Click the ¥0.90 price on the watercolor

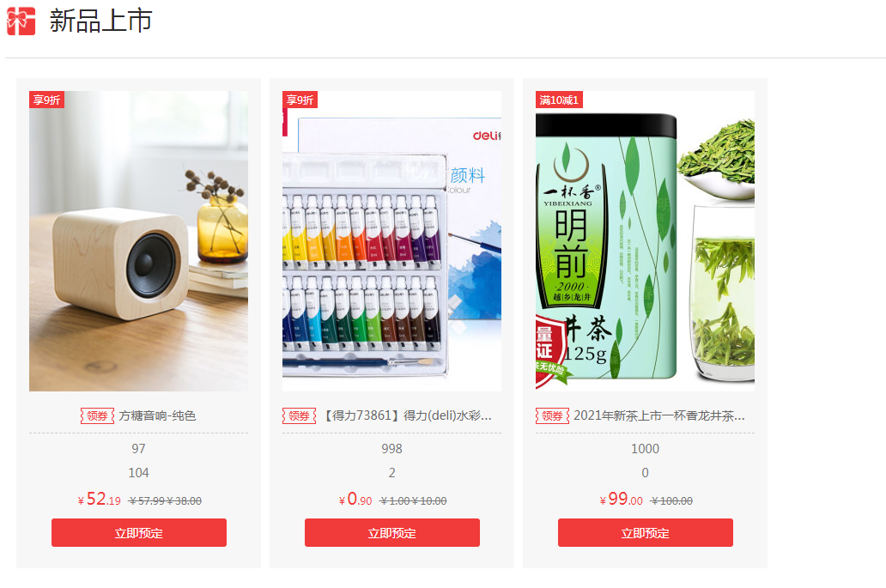[x=355, y=500]
